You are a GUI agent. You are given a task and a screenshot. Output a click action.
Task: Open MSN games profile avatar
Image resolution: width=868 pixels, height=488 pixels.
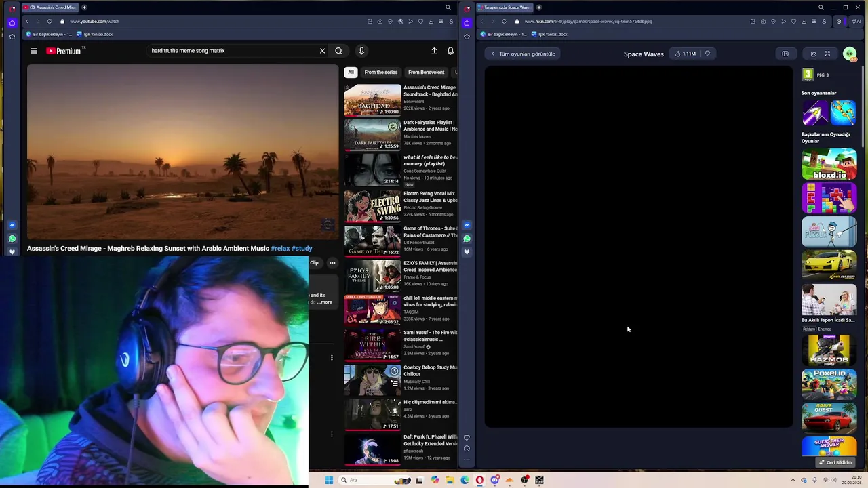point(850,54)
